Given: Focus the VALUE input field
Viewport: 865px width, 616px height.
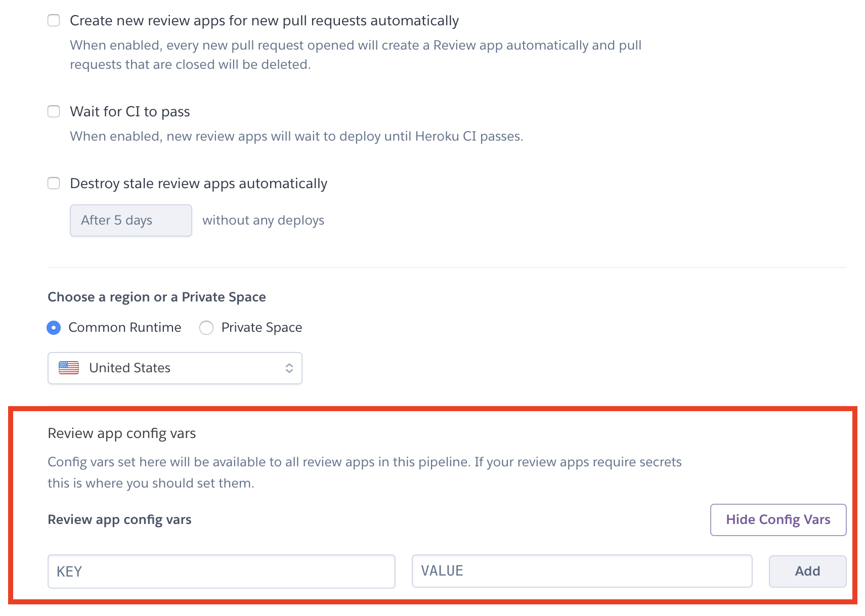Looking at the screenshot, I should click(x=582, y=571).
